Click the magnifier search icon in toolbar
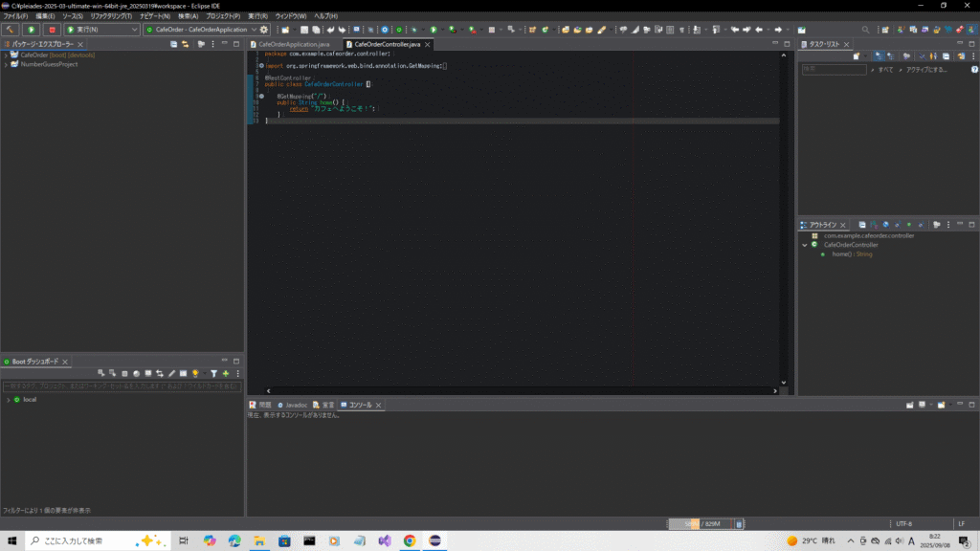The width and height of the screenshot is (980, 551). point(865,30)
